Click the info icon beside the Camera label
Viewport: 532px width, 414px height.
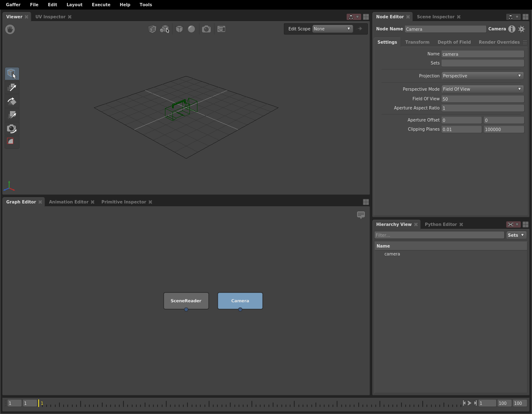512,29
